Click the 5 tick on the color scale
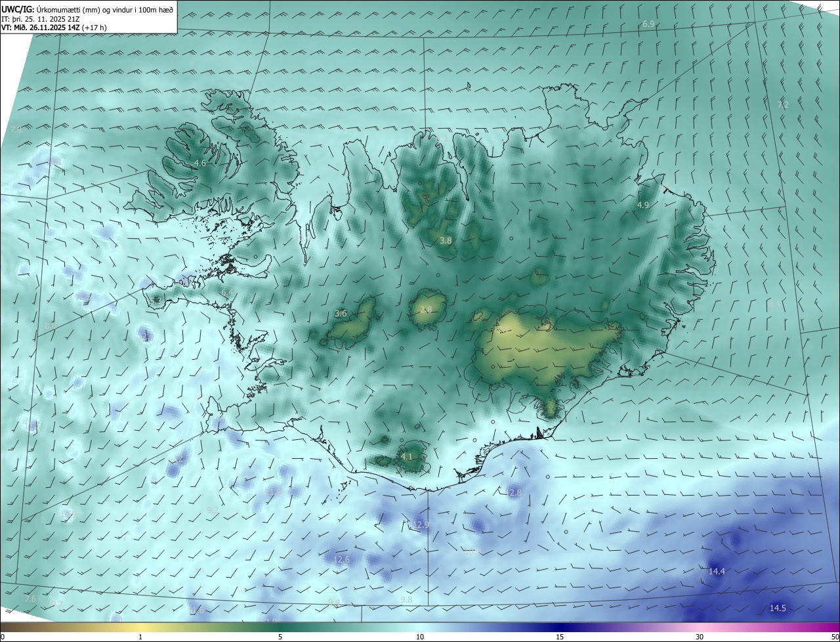Screen dimensions: 840x642 (280, 637)
